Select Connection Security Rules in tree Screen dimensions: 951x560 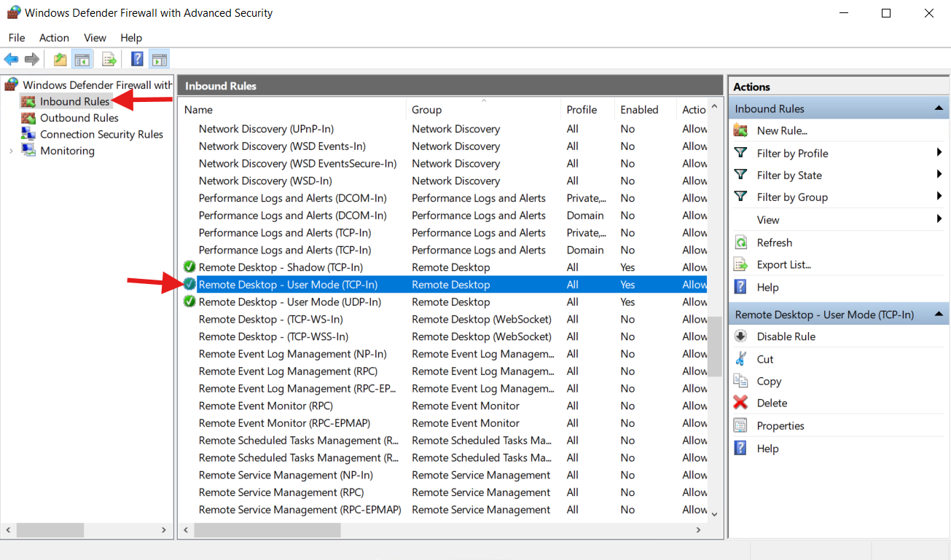(x=101, y=134)
